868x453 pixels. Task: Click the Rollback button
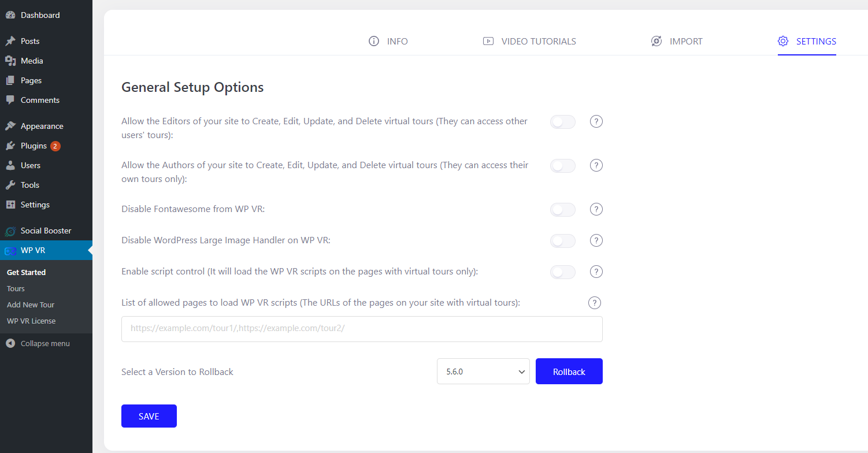(569, 372)
